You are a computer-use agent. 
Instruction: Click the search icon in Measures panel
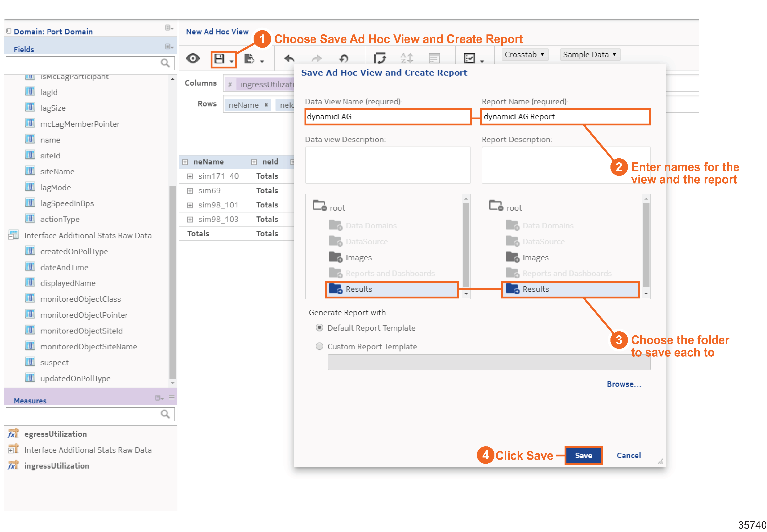pyautogui.click(x=165, y=414)
